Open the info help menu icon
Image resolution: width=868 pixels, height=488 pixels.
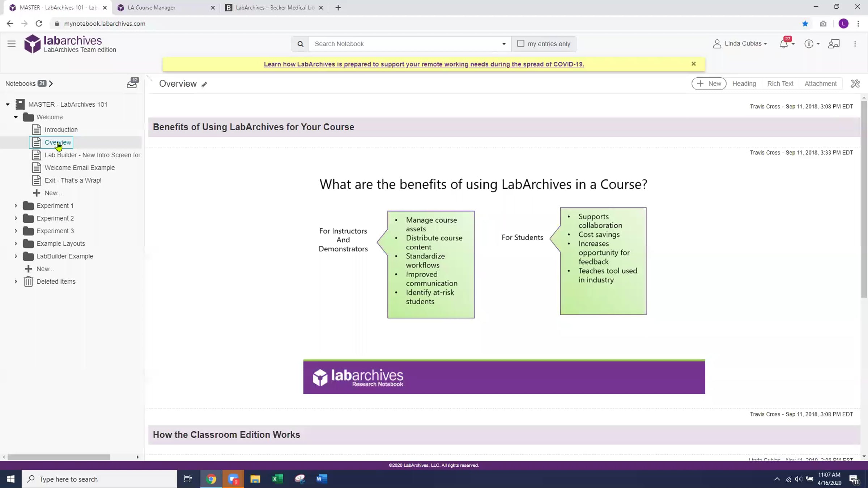pos(809,44)
